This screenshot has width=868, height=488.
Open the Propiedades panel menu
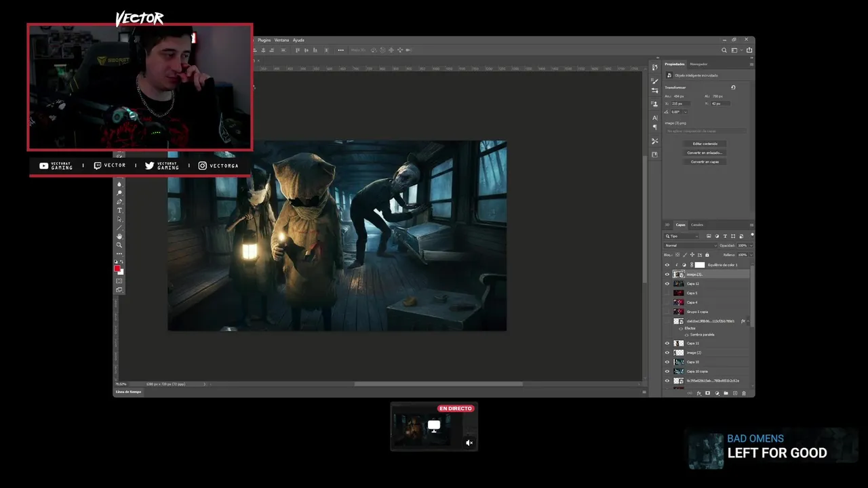tap(751, 64)
